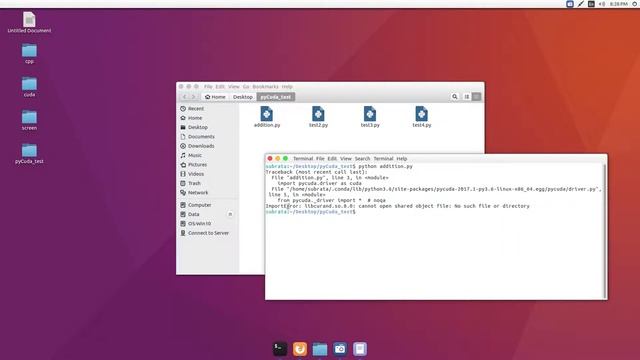Open the Terminal window's leftmost Terminal menu
Viewport: 640px width, 360px height.
(x=303, y=158)
